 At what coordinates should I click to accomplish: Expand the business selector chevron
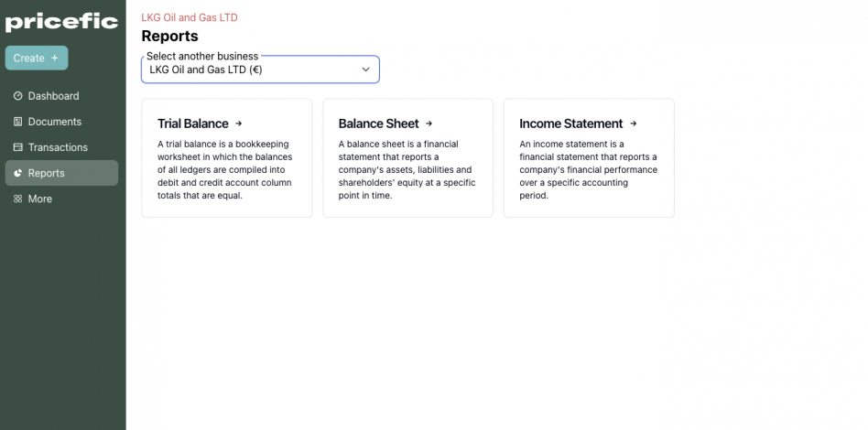point(365,70)
